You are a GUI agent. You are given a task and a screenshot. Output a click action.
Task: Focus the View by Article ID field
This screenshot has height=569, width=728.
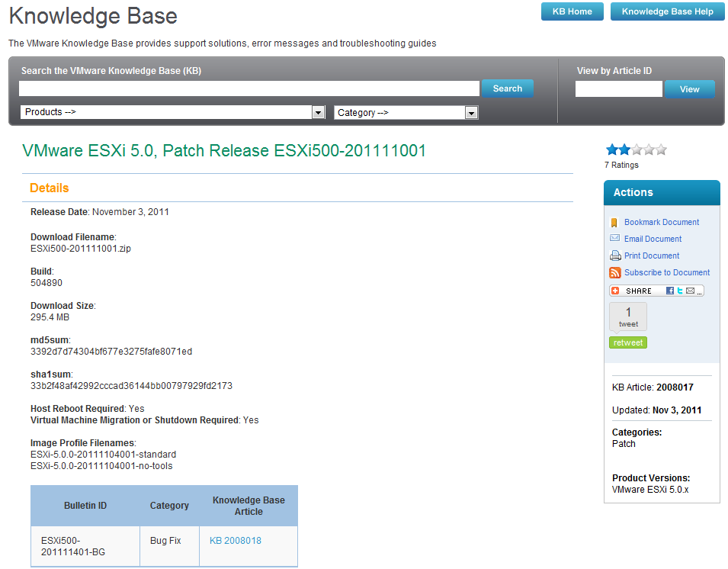tap(618, 88)
